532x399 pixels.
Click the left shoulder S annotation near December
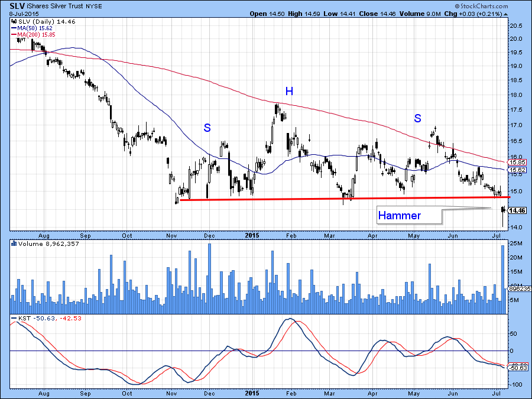pos(207,128)
